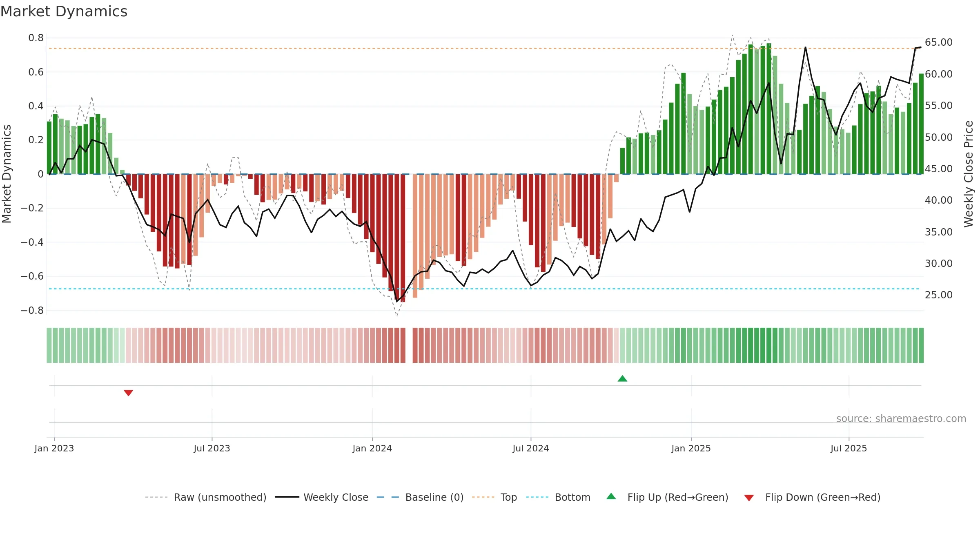
Task: Click the 0.4 left axis label
Action: [x=36, y=106]
